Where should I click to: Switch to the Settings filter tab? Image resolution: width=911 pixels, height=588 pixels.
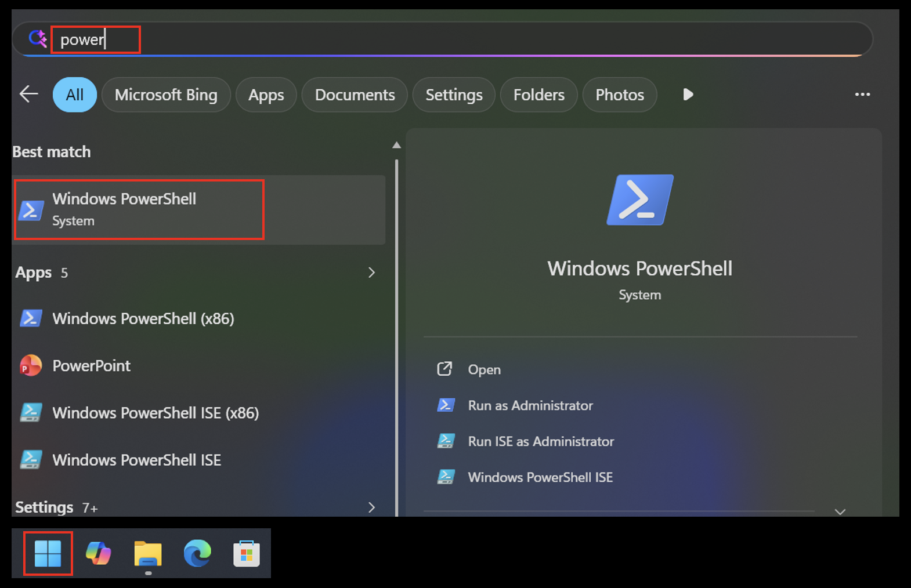454,95
